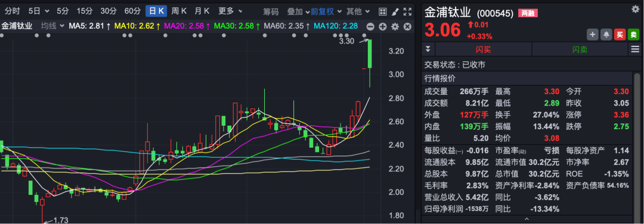
Task: Open moving average indicator settings gear
Action: pos(395,27)
